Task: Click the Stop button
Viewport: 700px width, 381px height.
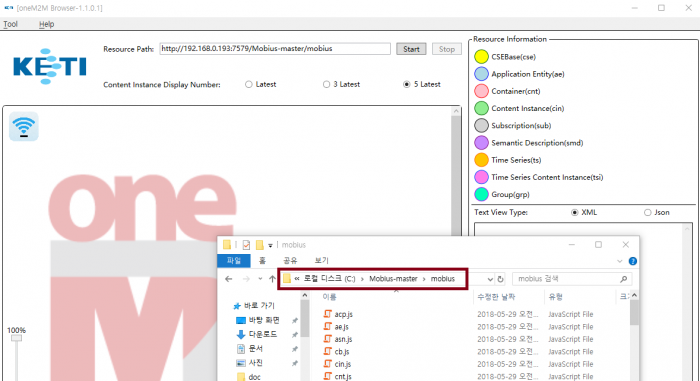Action: pos(447,49)
